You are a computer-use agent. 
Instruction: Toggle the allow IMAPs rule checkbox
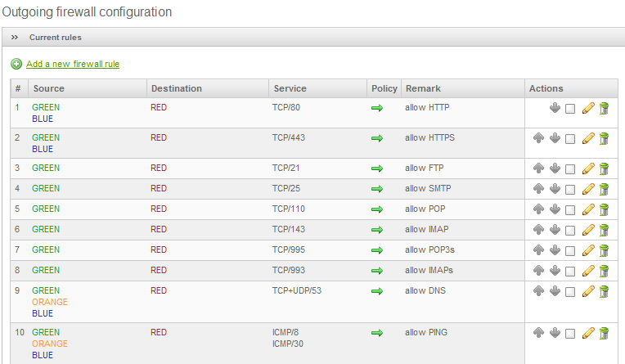pos(570,271)
